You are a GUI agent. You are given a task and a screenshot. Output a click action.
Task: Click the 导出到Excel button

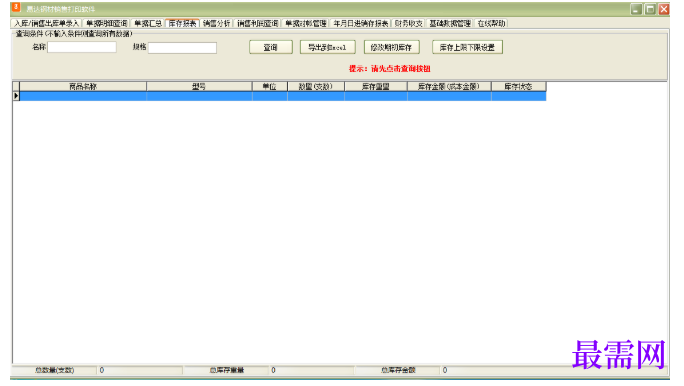click(328, 47)
